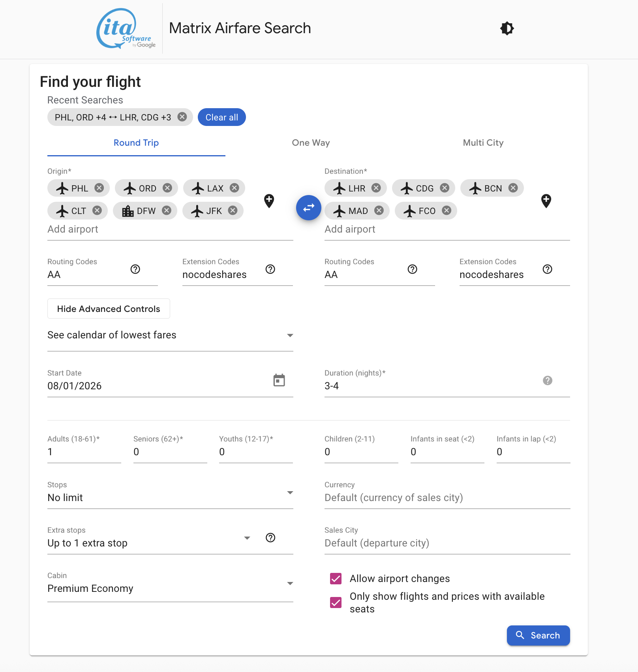Open help for destination Extension Codes

coord(548,269)
